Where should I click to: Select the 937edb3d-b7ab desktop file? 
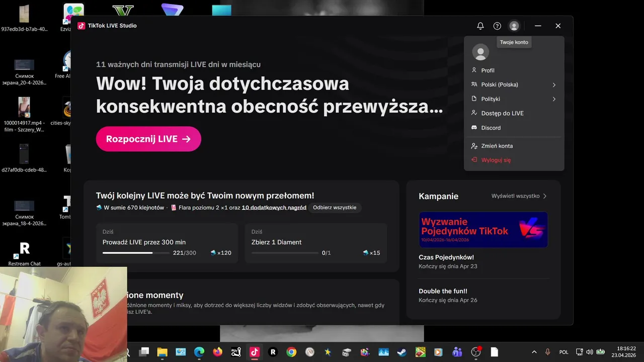[x=24, y=18]
